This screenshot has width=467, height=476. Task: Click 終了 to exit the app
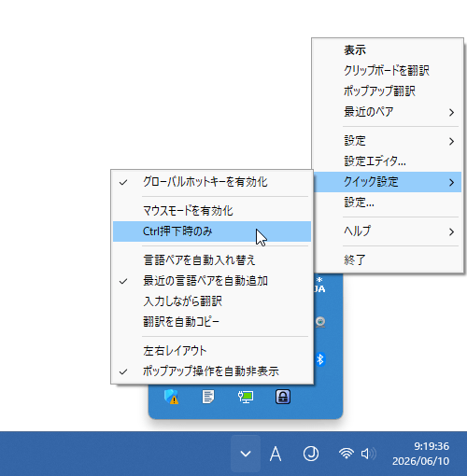pos(388,260)
